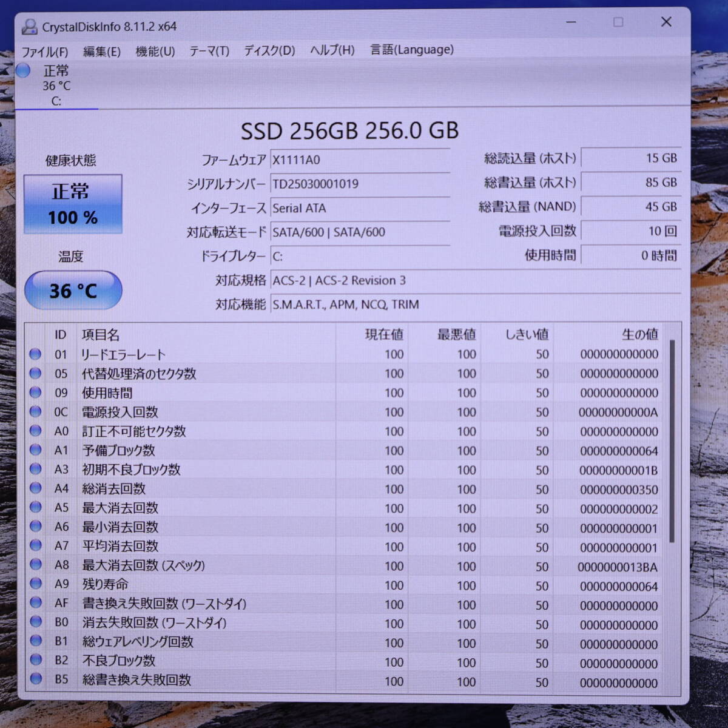Click status orb for Read Error Rate row

tap(35, 354)
